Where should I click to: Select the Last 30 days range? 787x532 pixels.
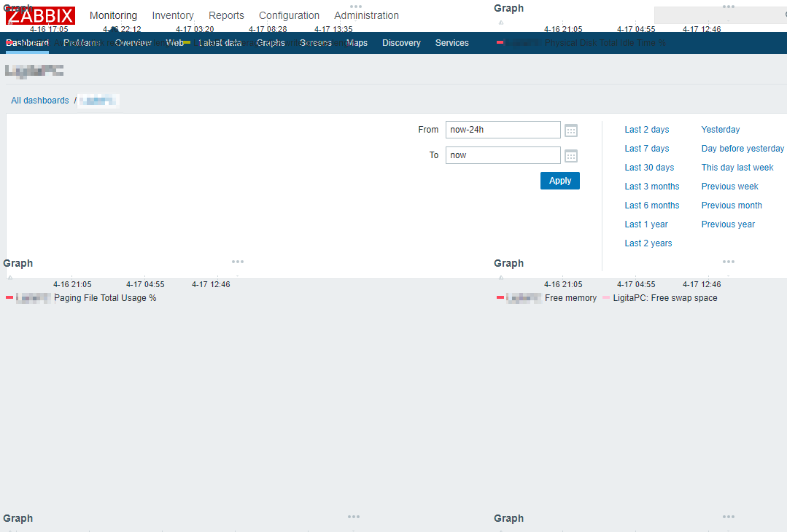[x=649, y=168]
